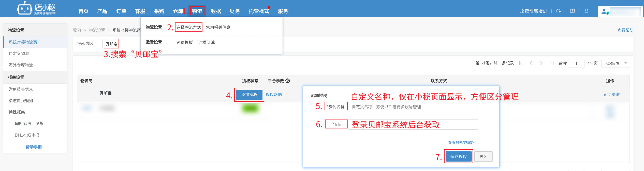This screenshot has height=171, width=644.
Task: Click 授权状态 column header
Action: 250,81
